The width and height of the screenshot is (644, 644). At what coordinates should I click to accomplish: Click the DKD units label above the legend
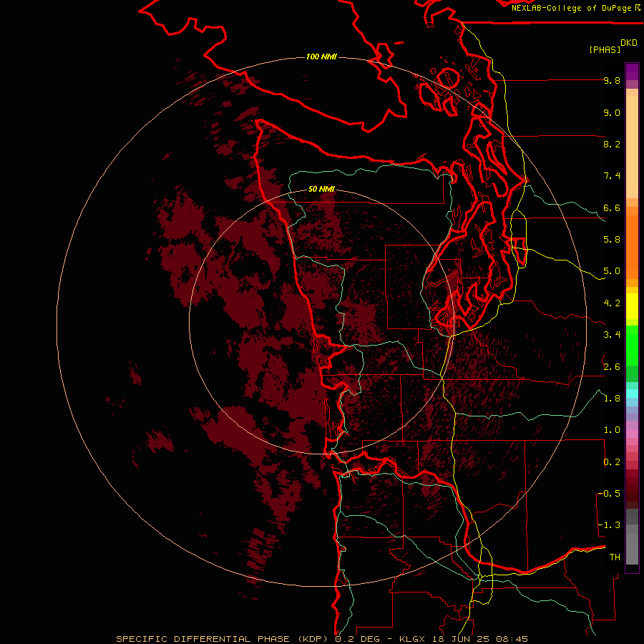(x=628, y=43)
